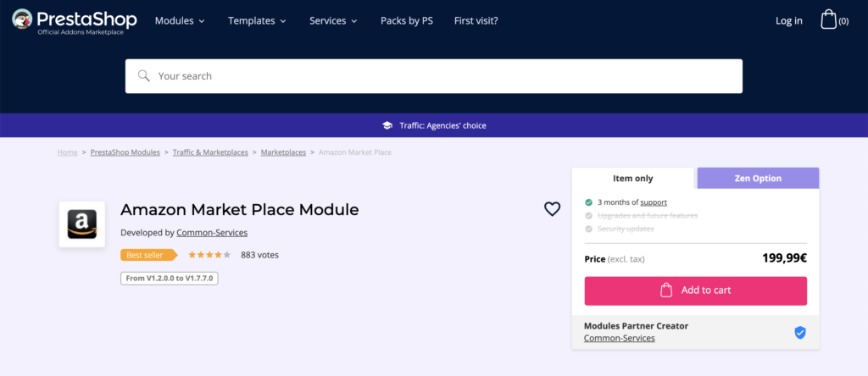Open the support link in offer details

point(654,202)
